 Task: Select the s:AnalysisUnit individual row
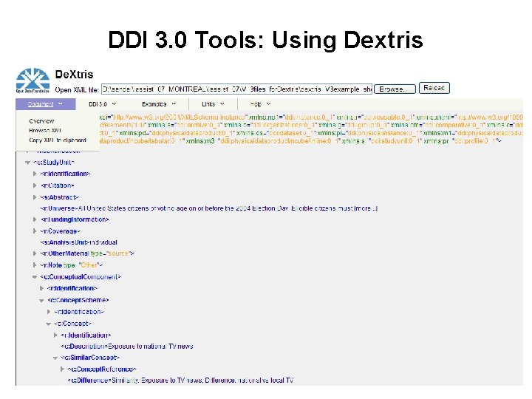[x=79, y=242]
